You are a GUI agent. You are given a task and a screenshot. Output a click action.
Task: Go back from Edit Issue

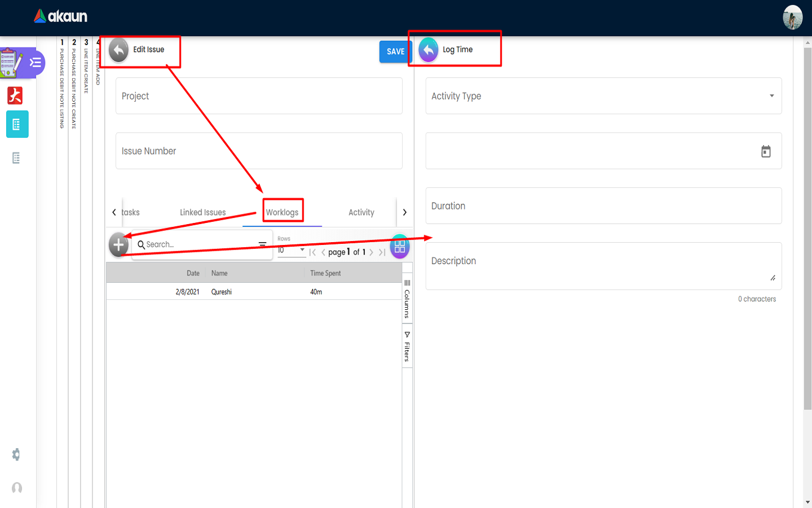tap(118, 50)
